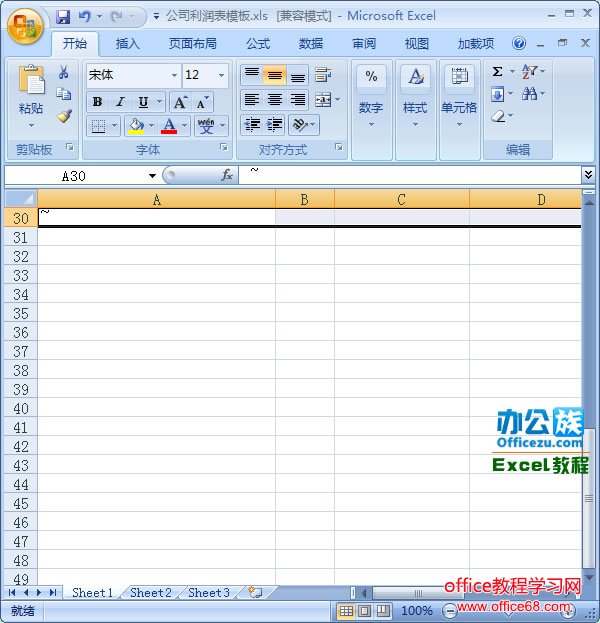600x623 pixels.
Task: Toggle underline formatting
Action: pos(143,102)
